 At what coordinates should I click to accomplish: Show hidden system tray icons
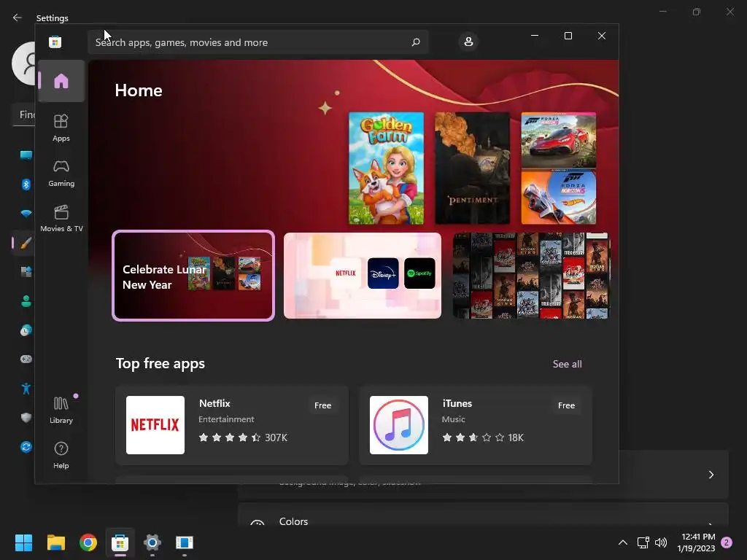[623, 542]
